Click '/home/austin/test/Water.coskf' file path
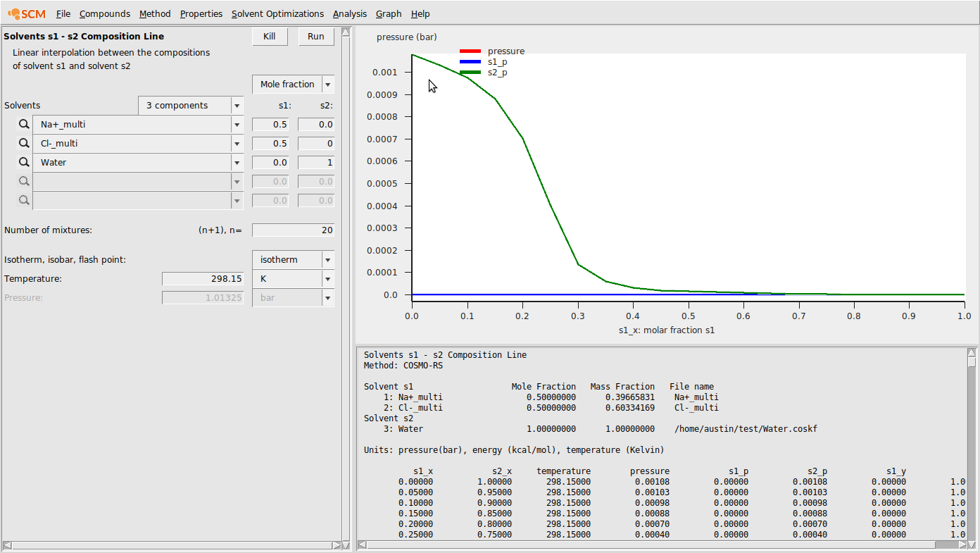 click(746, 429)
